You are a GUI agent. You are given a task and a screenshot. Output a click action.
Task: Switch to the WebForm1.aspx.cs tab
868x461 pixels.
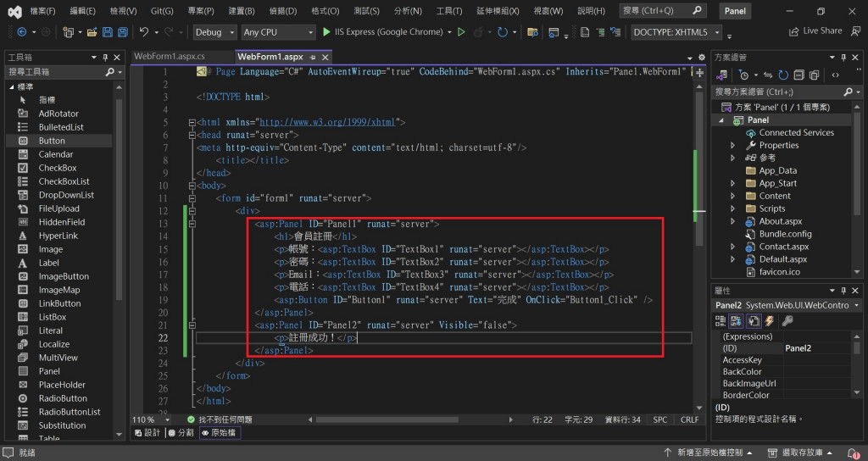[x=169, y=57]
